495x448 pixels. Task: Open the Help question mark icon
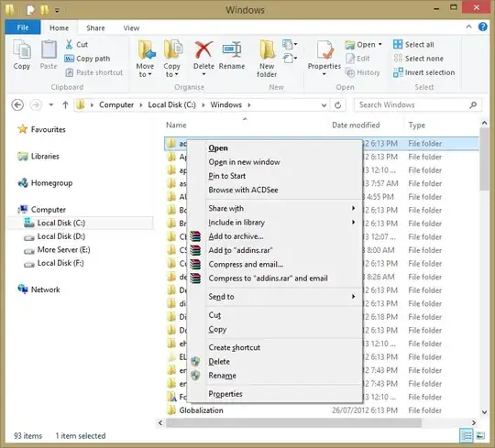pyautogui.click(x=483, y=27)
